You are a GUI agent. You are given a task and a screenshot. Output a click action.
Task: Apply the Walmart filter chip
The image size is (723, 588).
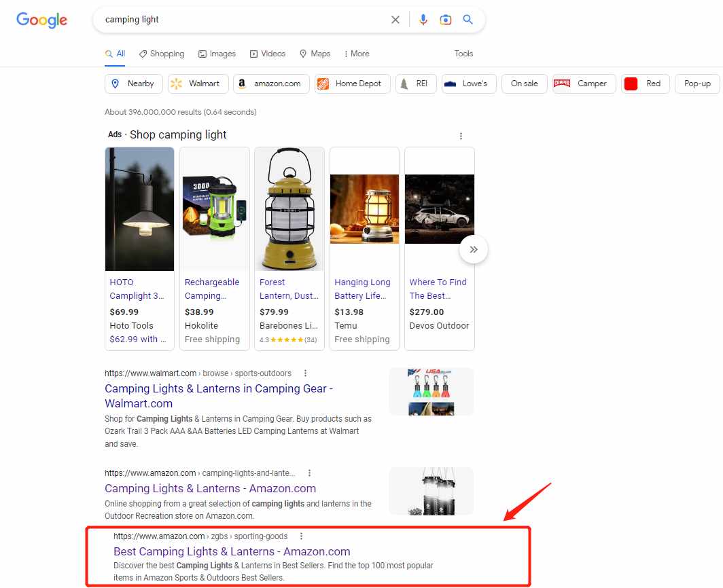point(198,84)
